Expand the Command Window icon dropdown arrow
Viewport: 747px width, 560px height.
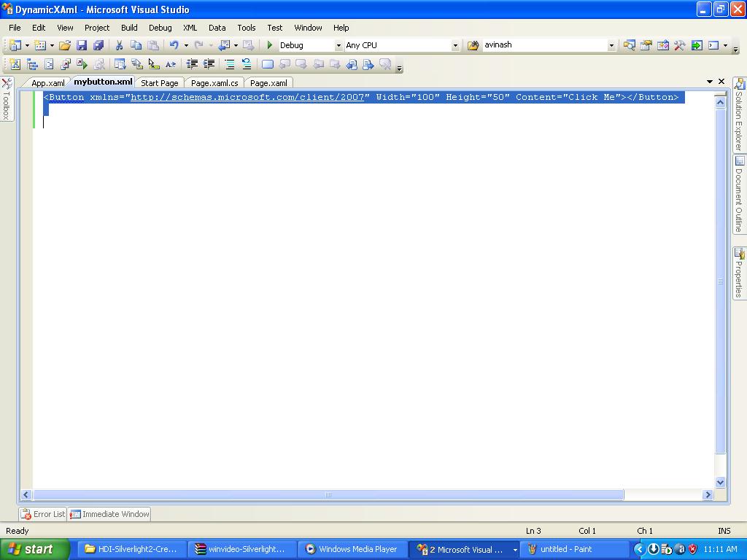(725, 45)
